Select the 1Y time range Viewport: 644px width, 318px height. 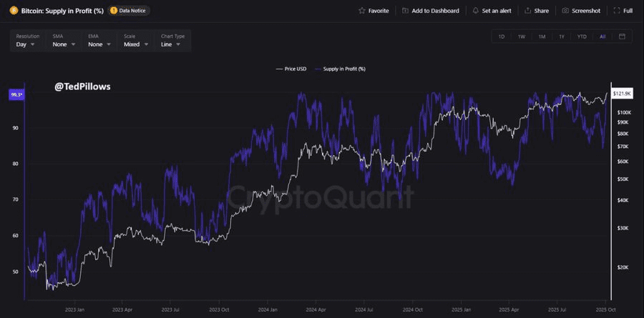[562, 36]
